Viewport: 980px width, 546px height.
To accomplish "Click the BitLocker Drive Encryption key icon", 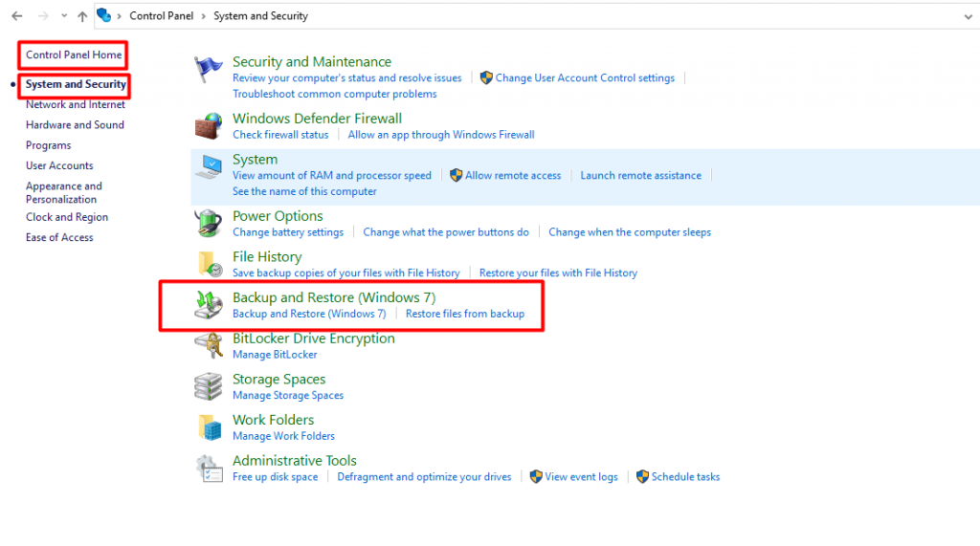I will pos(209,345).
